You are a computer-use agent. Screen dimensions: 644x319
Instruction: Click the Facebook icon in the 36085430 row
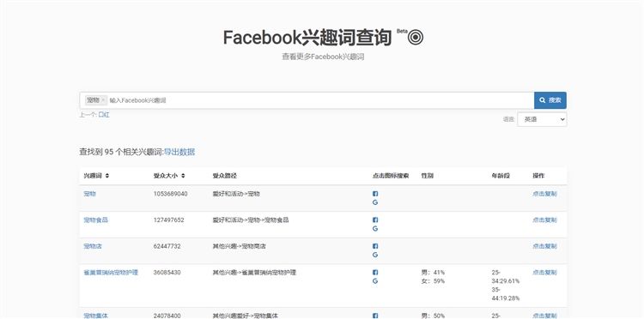coord(375,273)
